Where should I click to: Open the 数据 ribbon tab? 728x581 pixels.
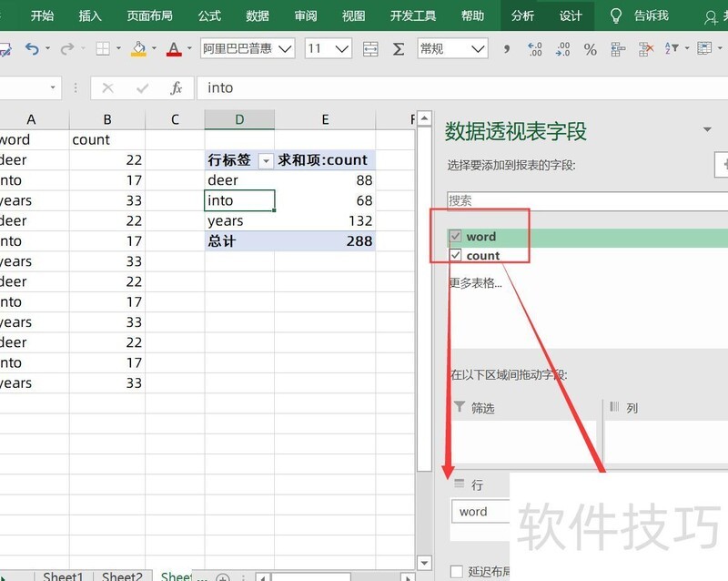click(x=258, y=15)
